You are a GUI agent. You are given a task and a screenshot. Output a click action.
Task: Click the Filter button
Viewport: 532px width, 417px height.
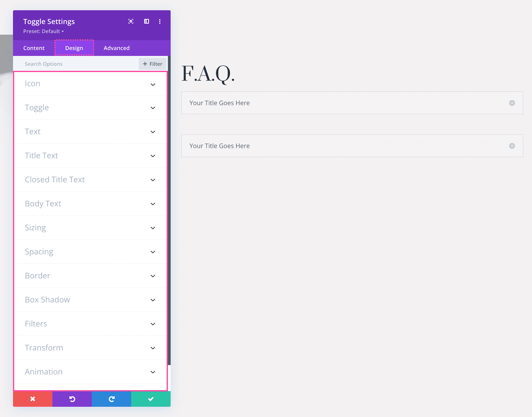[x=152, y=64]
